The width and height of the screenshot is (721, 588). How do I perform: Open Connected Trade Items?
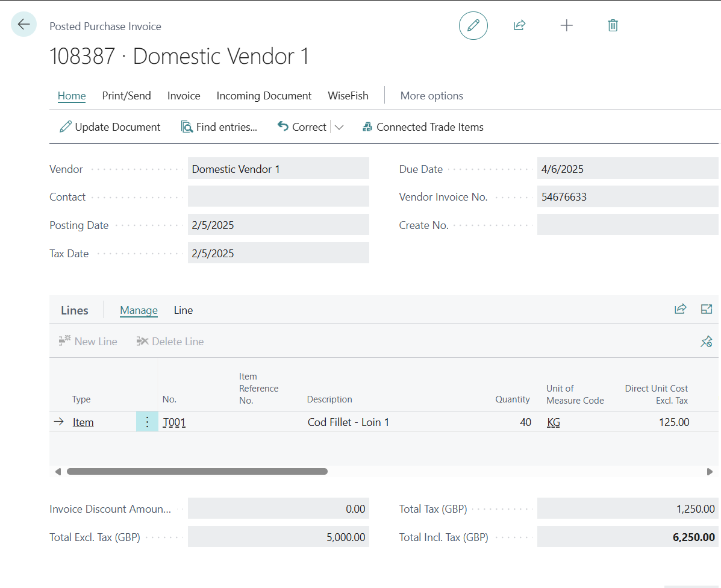423,127
